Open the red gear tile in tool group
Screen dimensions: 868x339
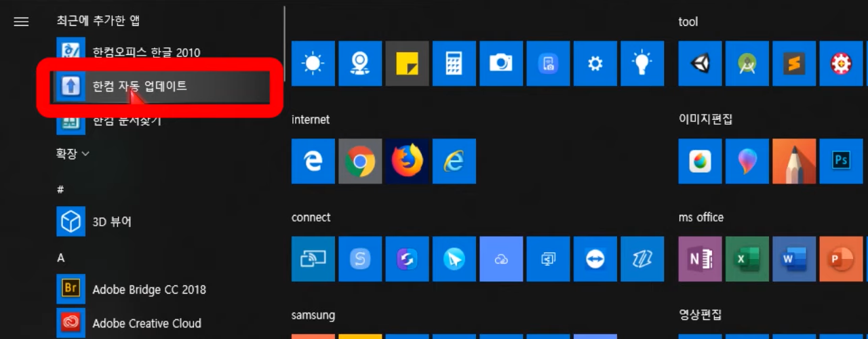841,64
